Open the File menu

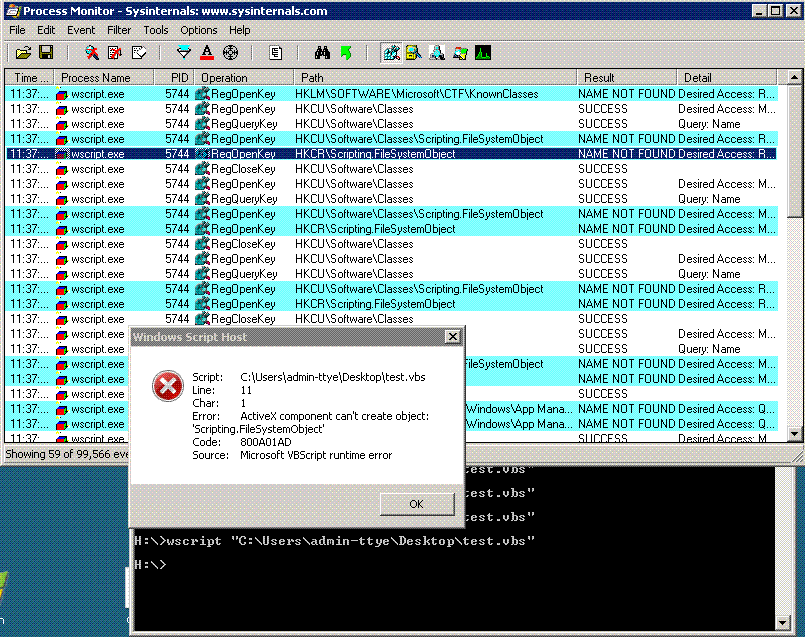click(17, 30)
